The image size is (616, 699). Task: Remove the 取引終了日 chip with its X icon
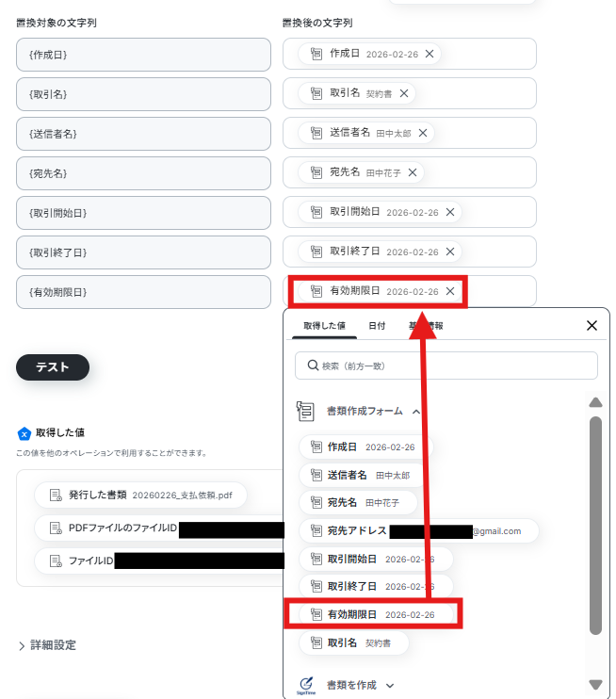point(450,252)
